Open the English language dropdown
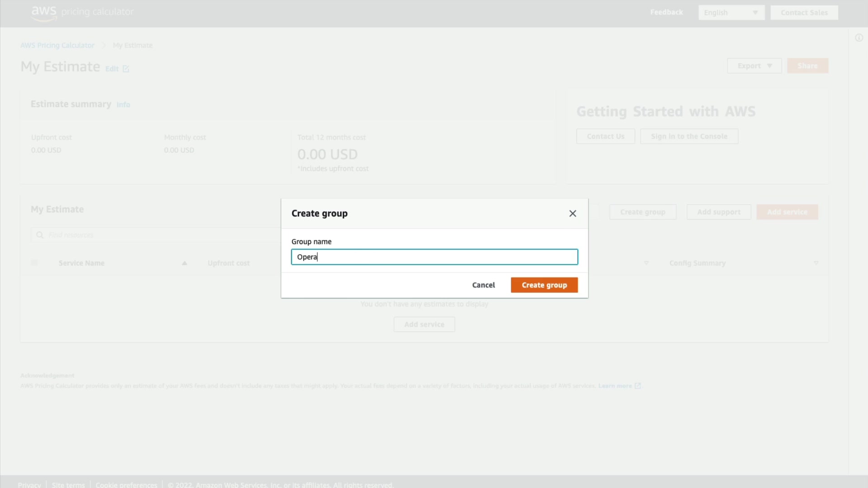868x488 pixels. pos(731,13)
